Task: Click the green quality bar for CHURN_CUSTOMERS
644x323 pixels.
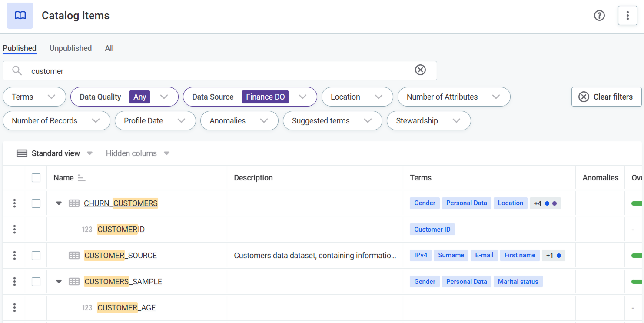Action: [636, 203]
